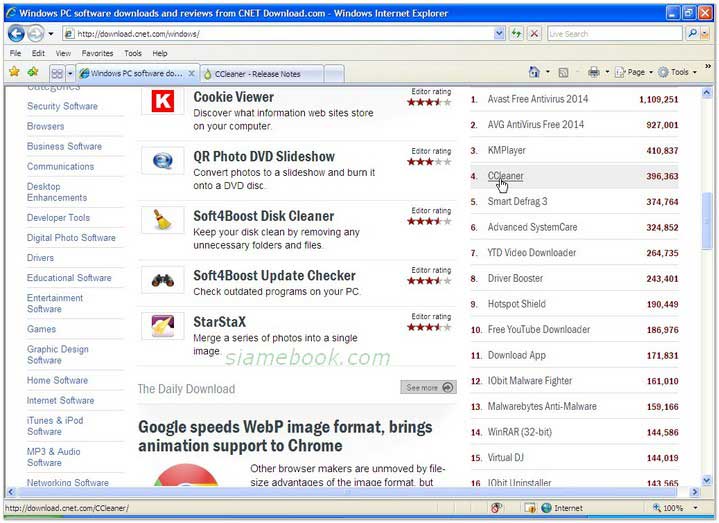The height and width of the screenshot is (523, 719).
Task: Click horizontal scrollbar left arrow
Action: (x=11, y=492)
